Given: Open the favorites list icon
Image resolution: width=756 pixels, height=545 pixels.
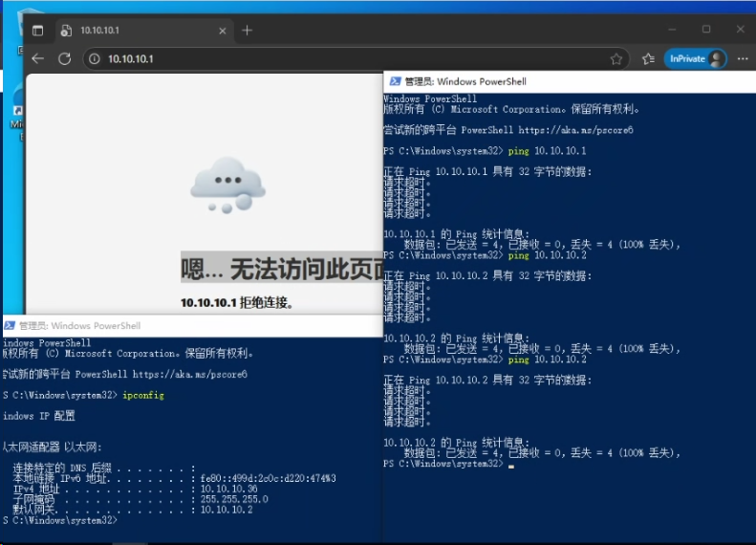Looking at the screenshot, I should click(648, 58).
